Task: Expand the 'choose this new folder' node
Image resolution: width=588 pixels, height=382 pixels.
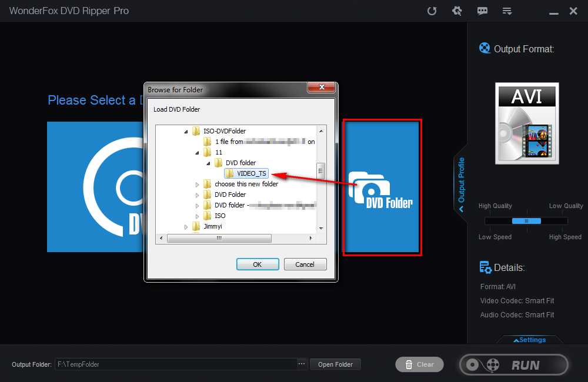Action: click(x=198, y=185)
